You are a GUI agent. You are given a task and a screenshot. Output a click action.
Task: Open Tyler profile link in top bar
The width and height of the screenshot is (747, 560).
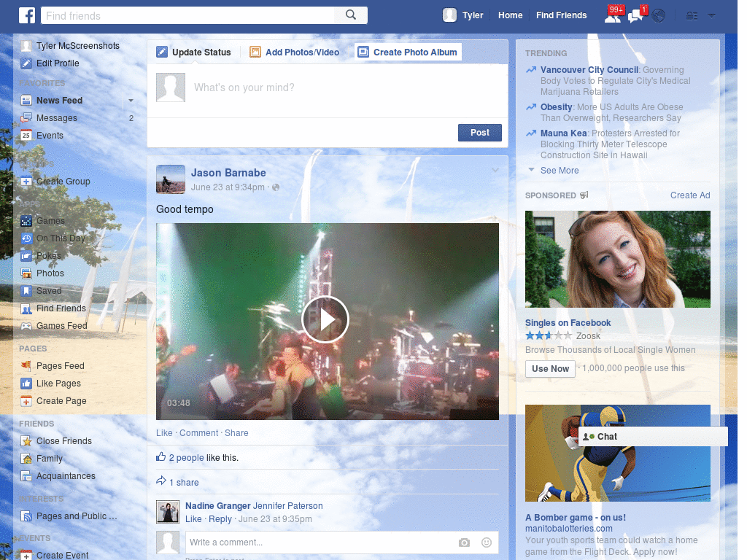click(473, 15)
